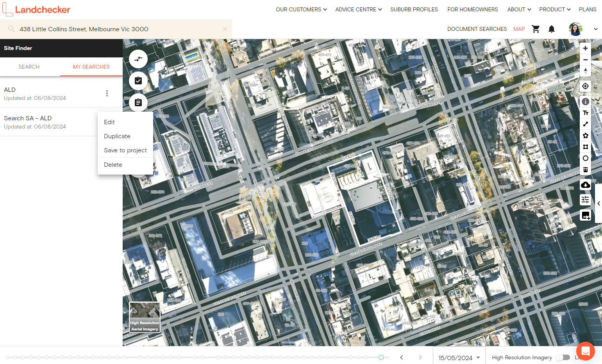The width and height of the screenshot is (602, 364).
Task: Zoom in on the map
Action: click(585, 48)
